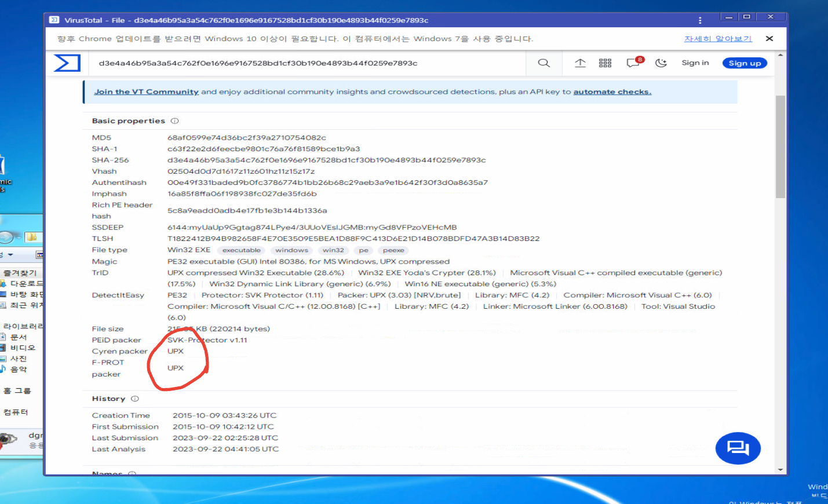Click the Last Submission date value
Screen dimensions: 828x504
point(225,438)
